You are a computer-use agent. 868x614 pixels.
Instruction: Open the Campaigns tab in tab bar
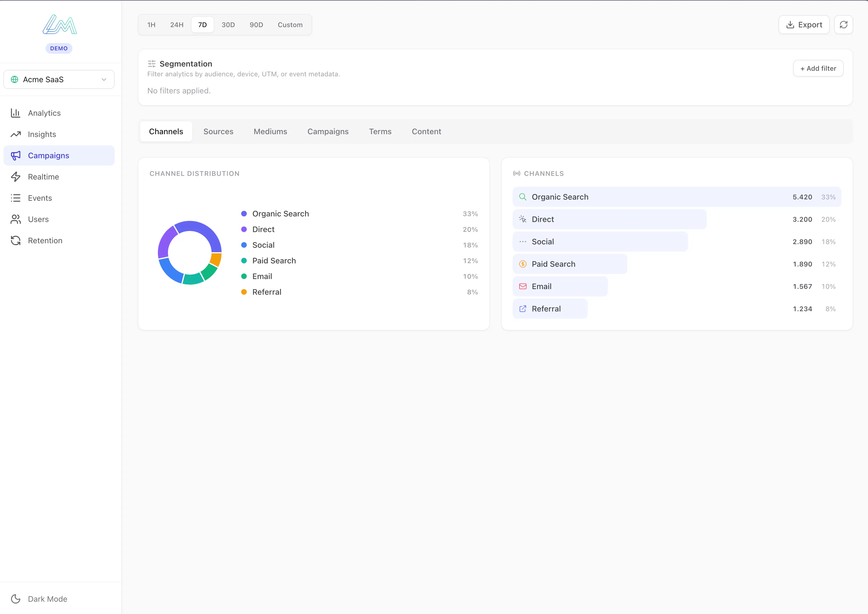tap(328, 131)
